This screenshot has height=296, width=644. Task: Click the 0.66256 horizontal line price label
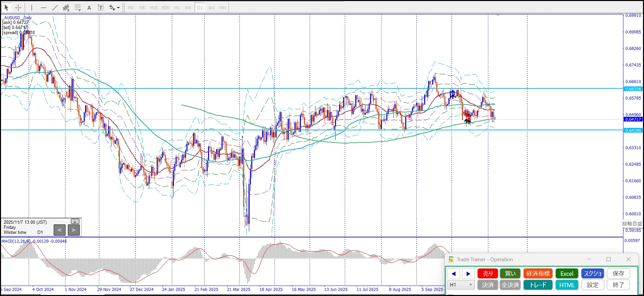point(633,89)
